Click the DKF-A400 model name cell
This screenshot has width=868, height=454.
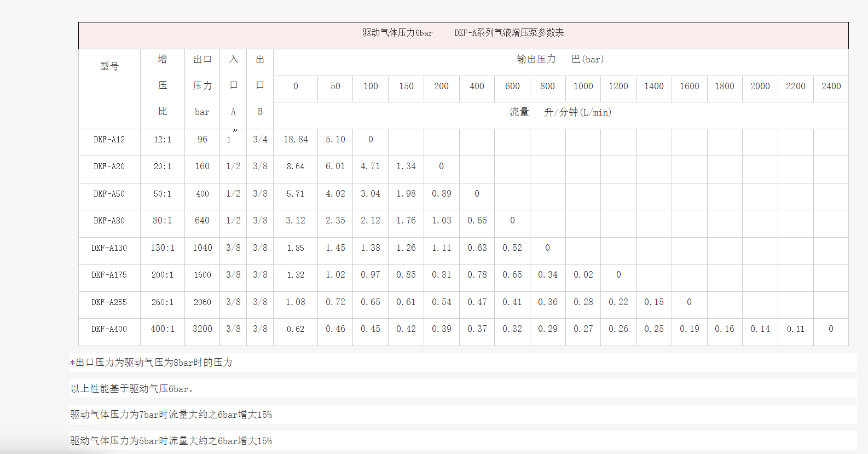tap(109, 329)
